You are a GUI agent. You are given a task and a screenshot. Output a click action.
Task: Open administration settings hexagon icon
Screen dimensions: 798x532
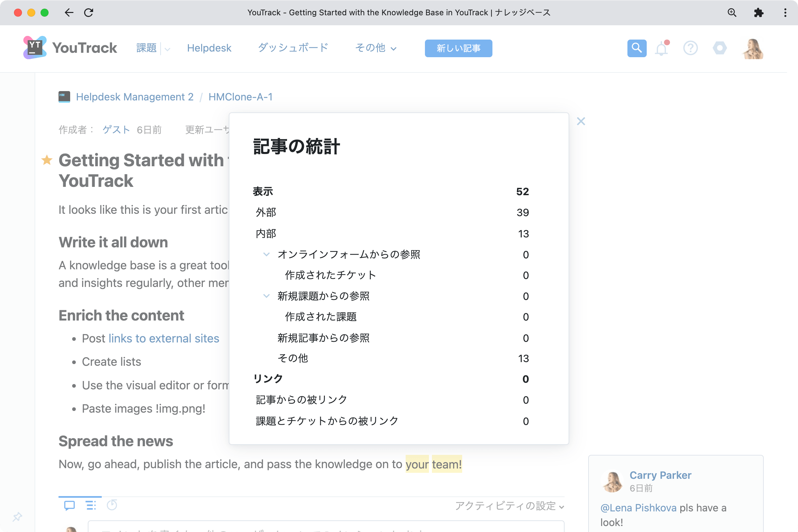(720, 48)
